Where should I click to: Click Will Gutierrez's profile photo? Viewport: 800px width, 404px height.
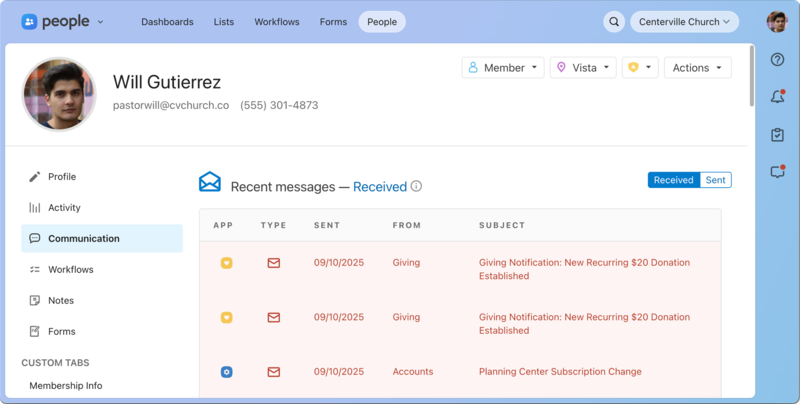click(x=59, y=93)
